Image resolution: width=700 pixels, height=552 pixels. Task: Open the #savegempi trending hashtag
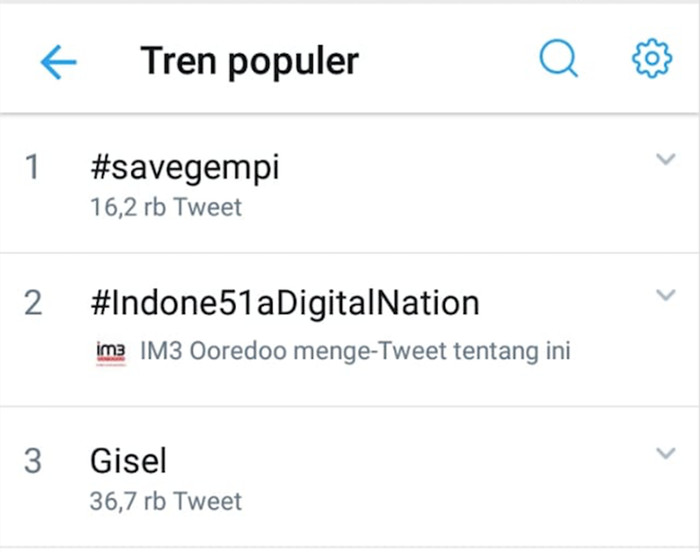pos(185,168)
